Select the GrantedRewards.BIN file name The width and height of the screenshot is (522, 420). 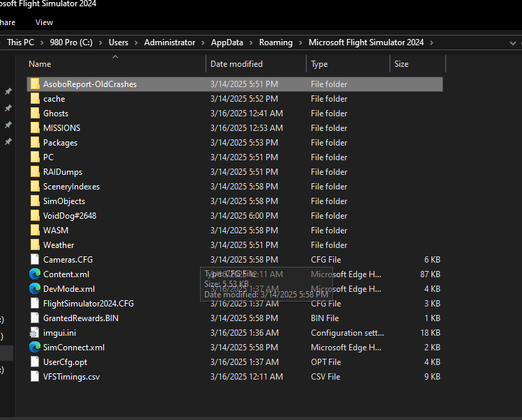(81, 318)
